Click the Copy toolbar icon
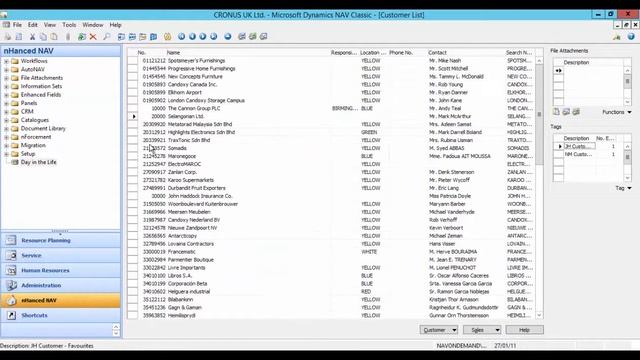This screenshot has height=360, width=640. click(x=43, y=37)
